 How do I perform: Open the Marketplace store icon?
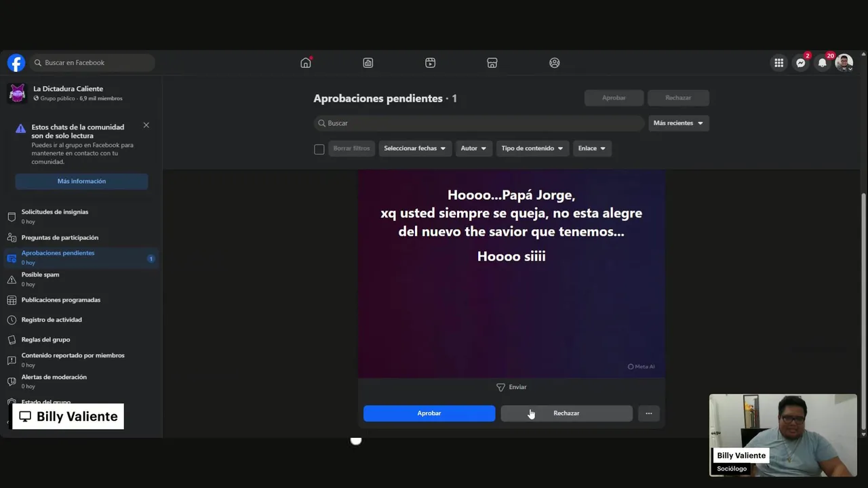point(492,63)
